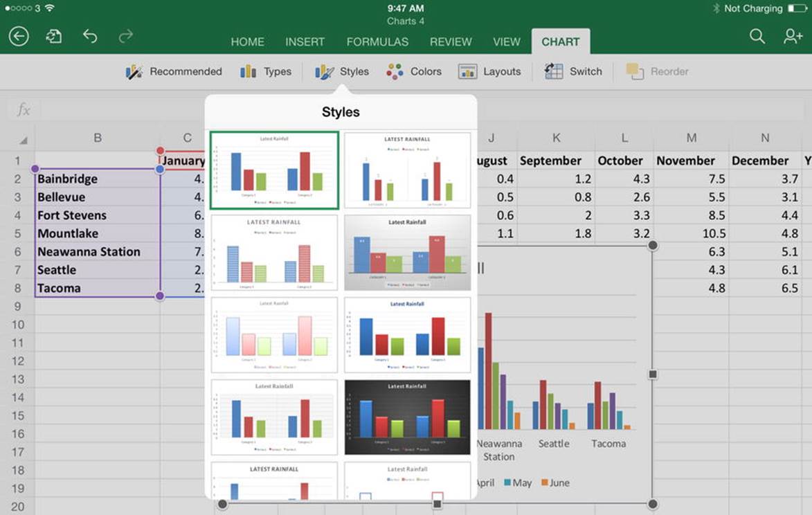This screenshot has width=812, height=515.
Task: Open the FORMULAS tab
Action: pos(377,42)
